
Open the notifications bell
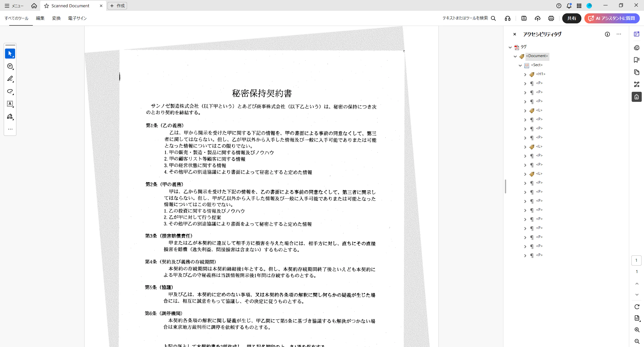(569, 6)
